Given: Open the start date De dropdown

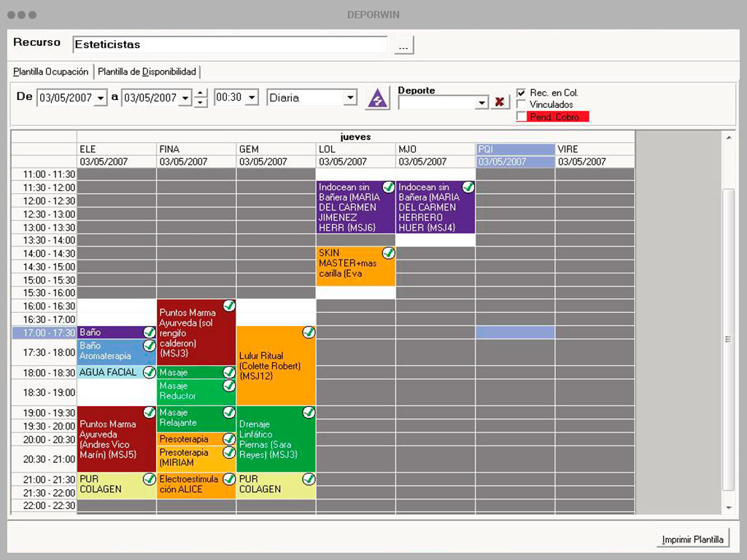Looking at the screenshot, I should click(101, 98).
